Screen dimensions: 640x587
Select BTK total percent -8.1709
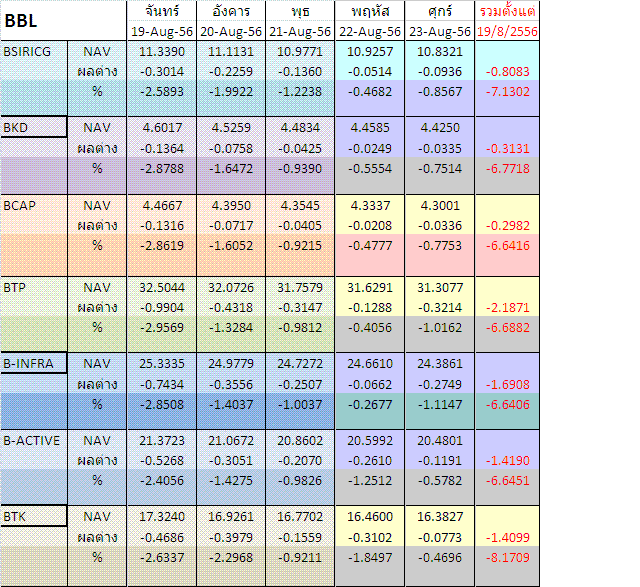click(x=507, y=557)
